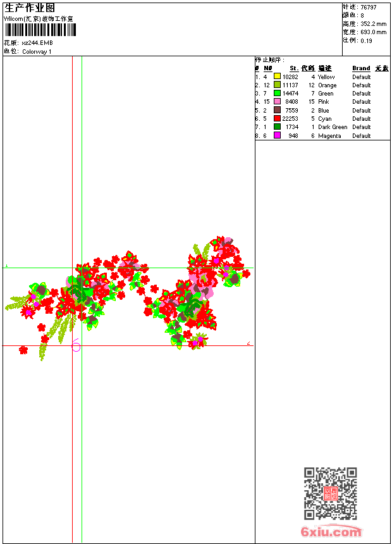Click the magenta 6 marker at the crosshair
The image size is (392, 544).
[76, 345]
